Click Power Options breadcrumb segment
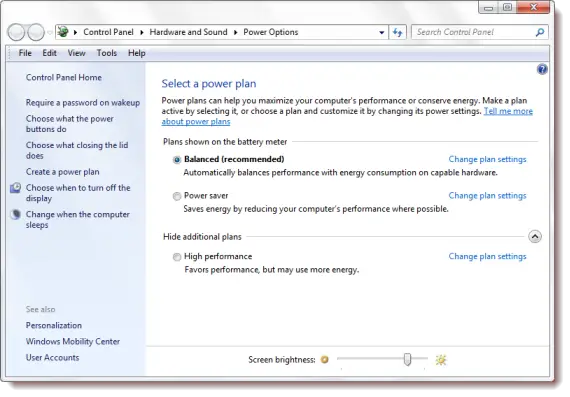This screenshot has height=397, width=570. pyautogui.click(x=270, y=32)
